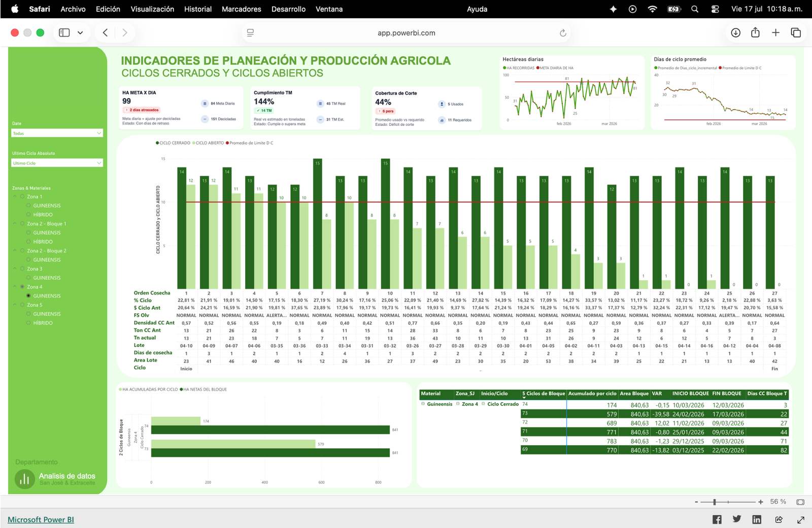Open the Visualización menu
The width and height of the screenshot is (812, 528).
coord(152,9)
